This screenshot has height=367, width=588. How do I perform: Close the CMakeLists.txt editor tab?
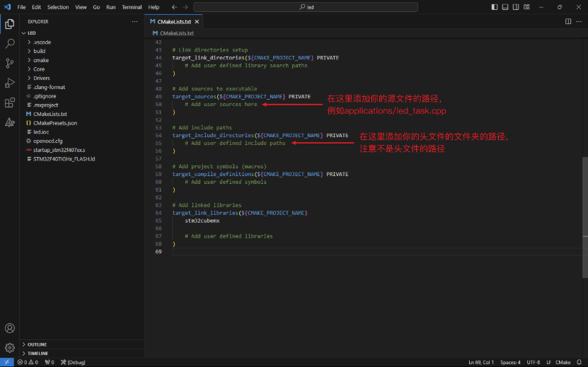click(197, 22)
